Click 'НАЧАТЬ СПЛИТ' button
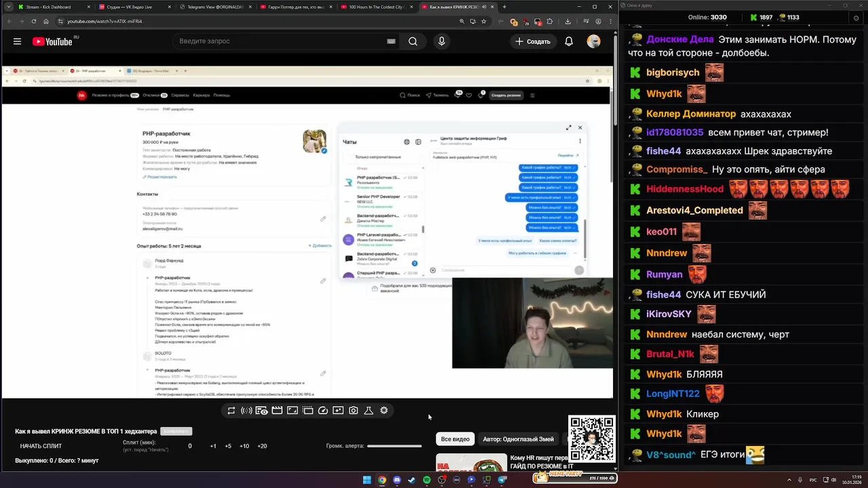Image resolution: width=868 pixels, height=488 pixels. (x=41, y=446)
